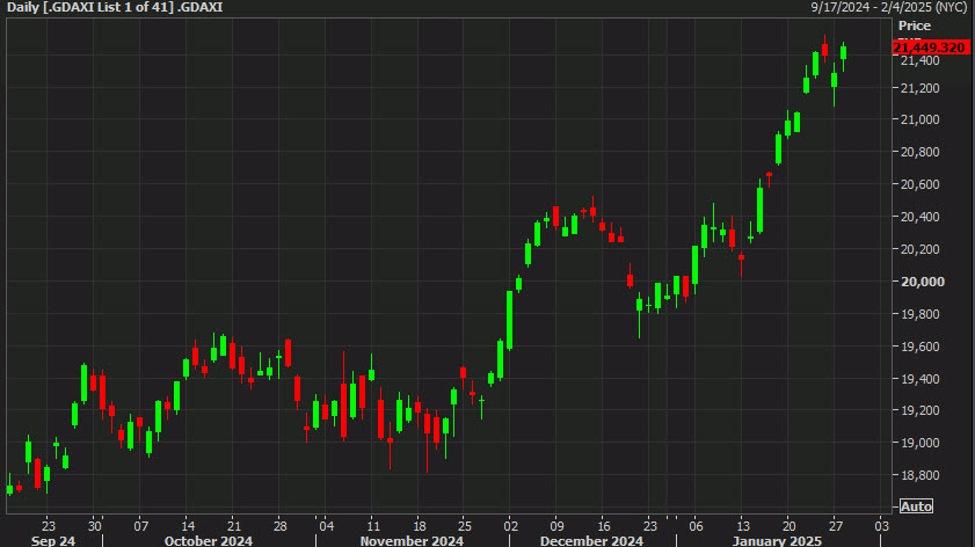The height and width of the screenshot is (547, 975).
Task: Click the 19,400 price axis label
Action: (920, 379)
